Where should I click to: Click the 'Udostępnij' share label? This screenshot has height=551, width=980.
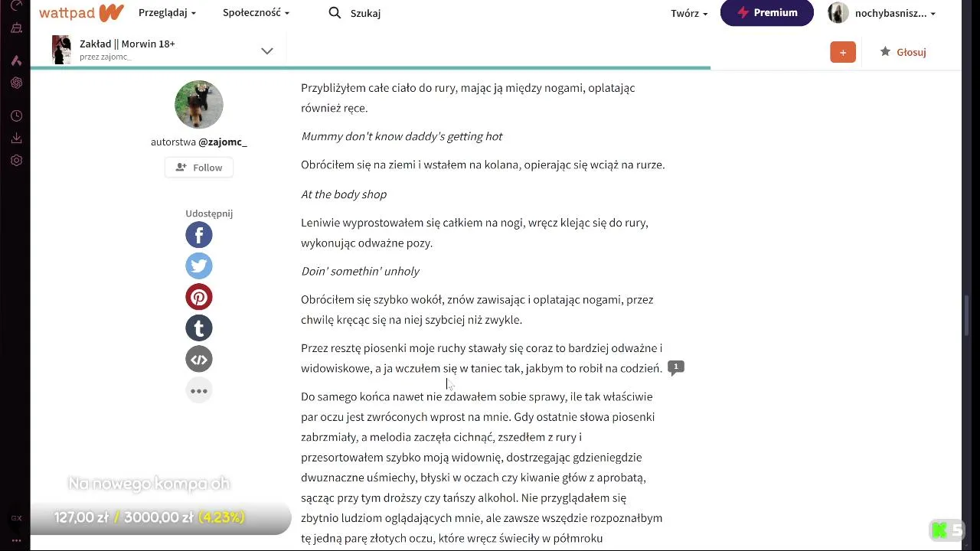click(209, 214)
